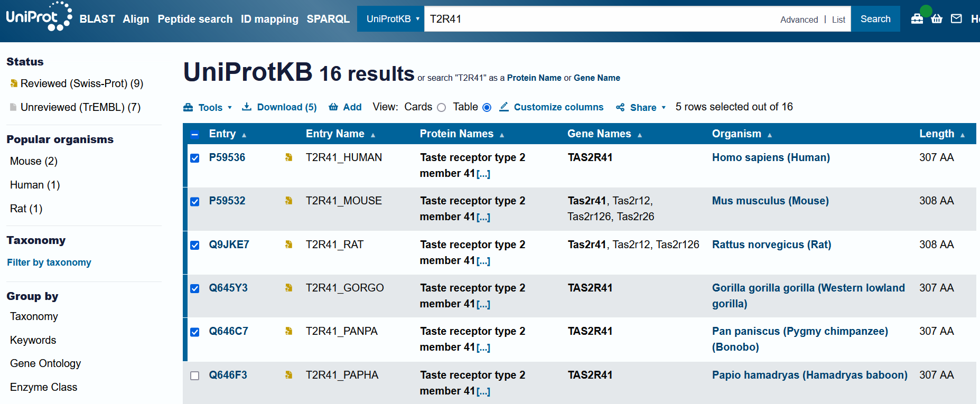Sort by Entry column arrow

point(244,135)
